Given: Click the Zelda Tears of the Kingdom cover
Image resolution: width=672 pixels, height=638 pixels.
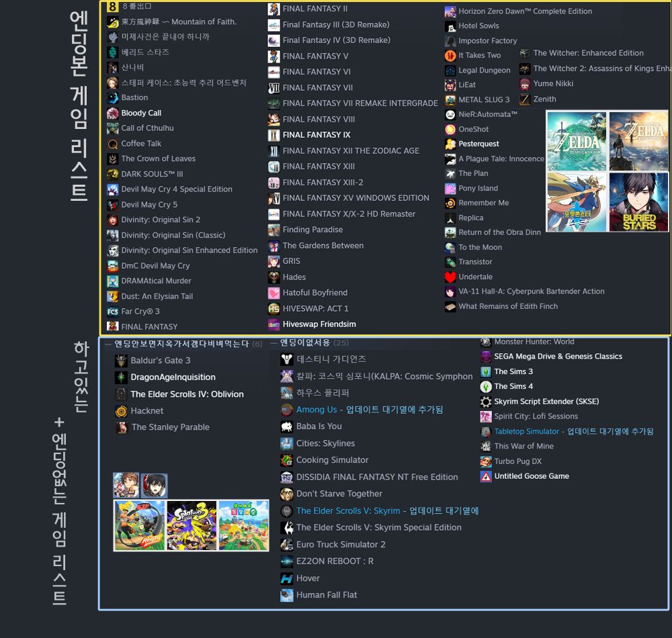Looking at the screenshot, I should (x=577, y=141).
